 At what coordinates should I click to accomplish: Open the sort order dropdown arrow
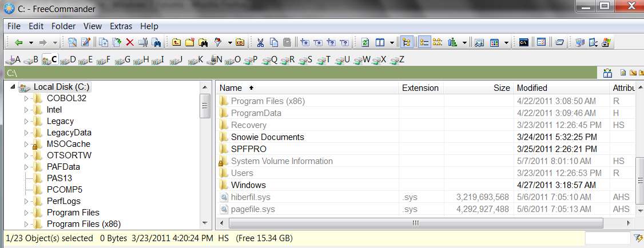(464, 43)
